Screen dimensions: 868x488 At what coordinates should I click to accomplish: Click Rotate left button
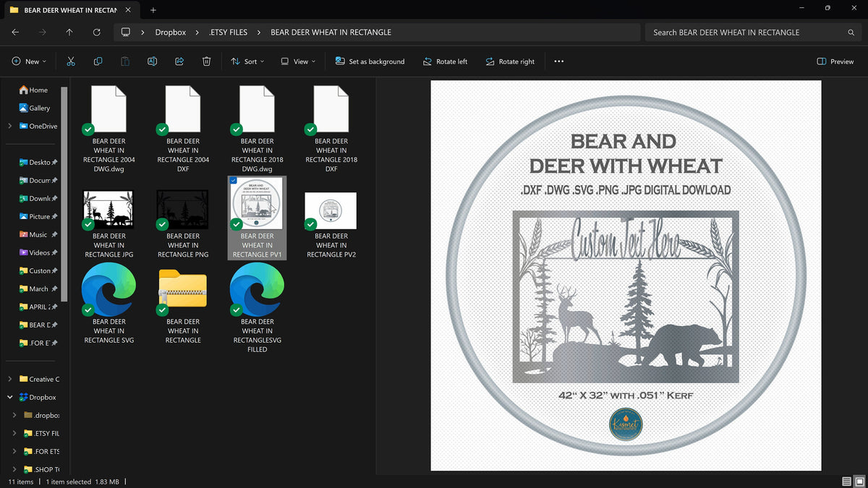coord(445,61)
